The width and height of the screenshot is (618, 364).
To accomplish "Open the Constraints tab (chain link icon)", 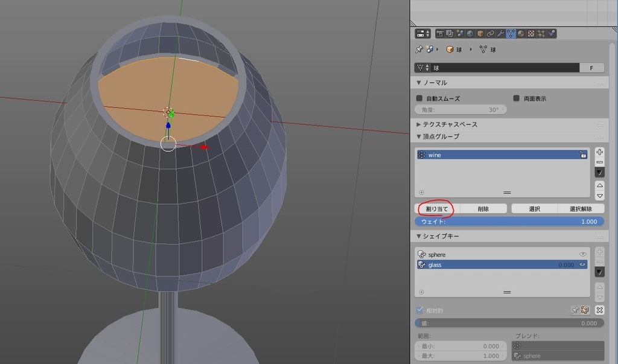I will 491,34.
